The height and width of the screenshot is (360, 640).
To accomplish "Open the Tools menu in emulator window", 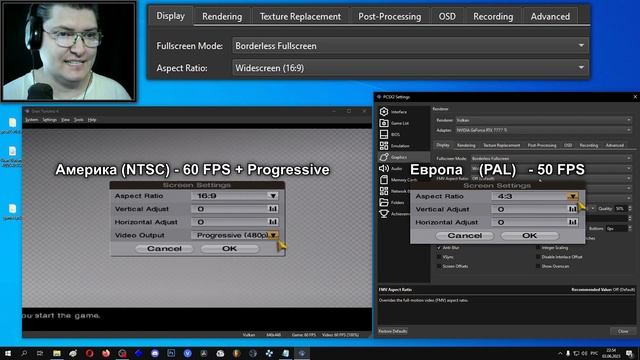I will (78, 120).
